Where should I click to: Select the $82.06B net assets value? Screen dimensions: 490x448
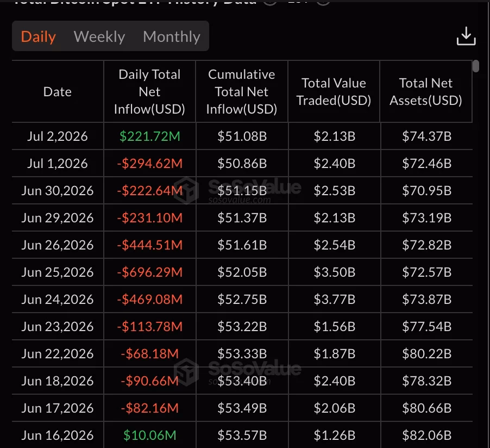(x=427, y=435)
